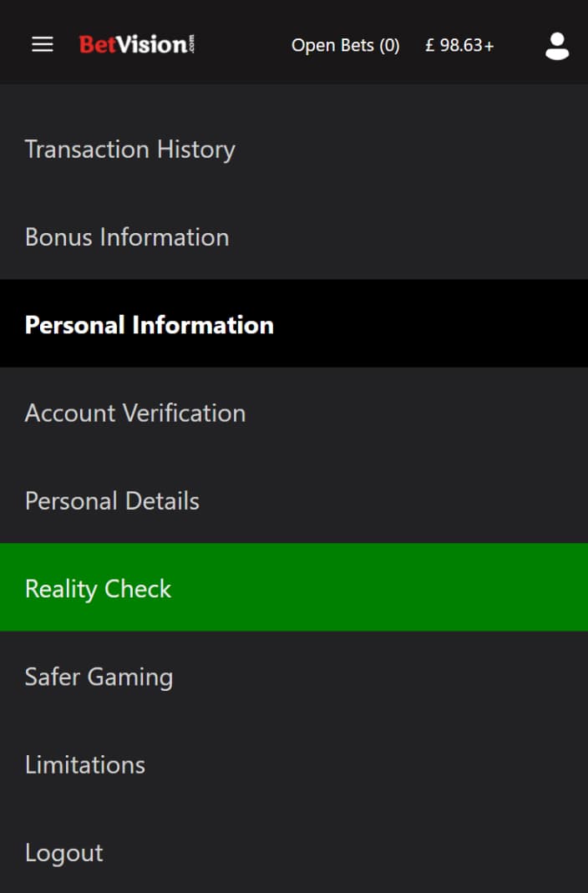Tap the red 'Bet' part of the logo
This screenshot has width=588, height=893.
(x=98, y=44)
